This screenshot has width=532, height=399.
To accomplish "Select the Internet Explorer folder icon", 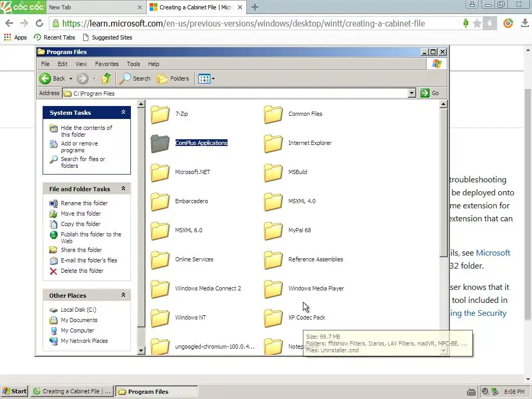I will (273, 143).
